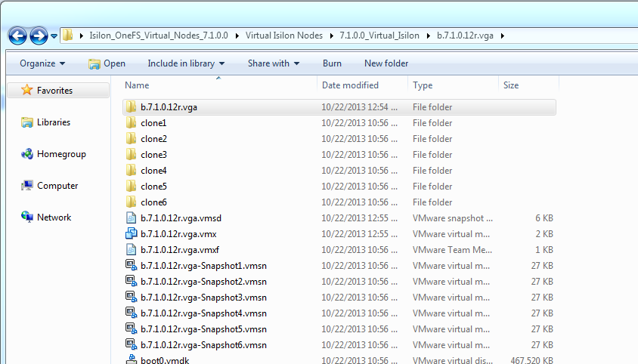
Task: Click the clone4 folder name
Action: (x=153, y=171)
